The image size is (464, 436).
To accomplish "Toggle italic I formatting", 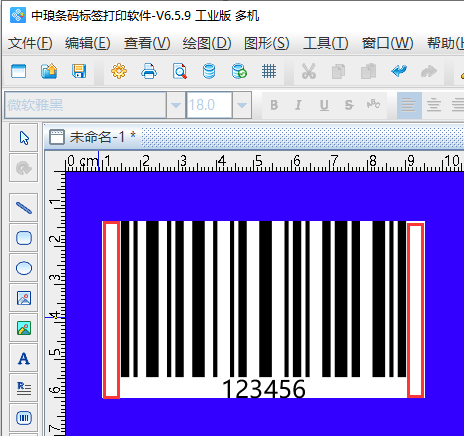I will tap(299, 105).
